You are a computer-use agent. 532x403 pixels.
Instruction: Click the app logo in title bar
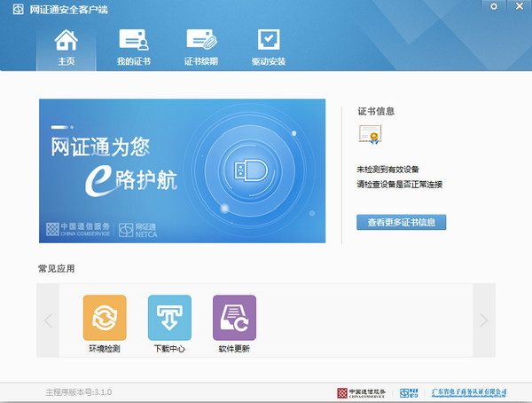click(x=17, y=8)
